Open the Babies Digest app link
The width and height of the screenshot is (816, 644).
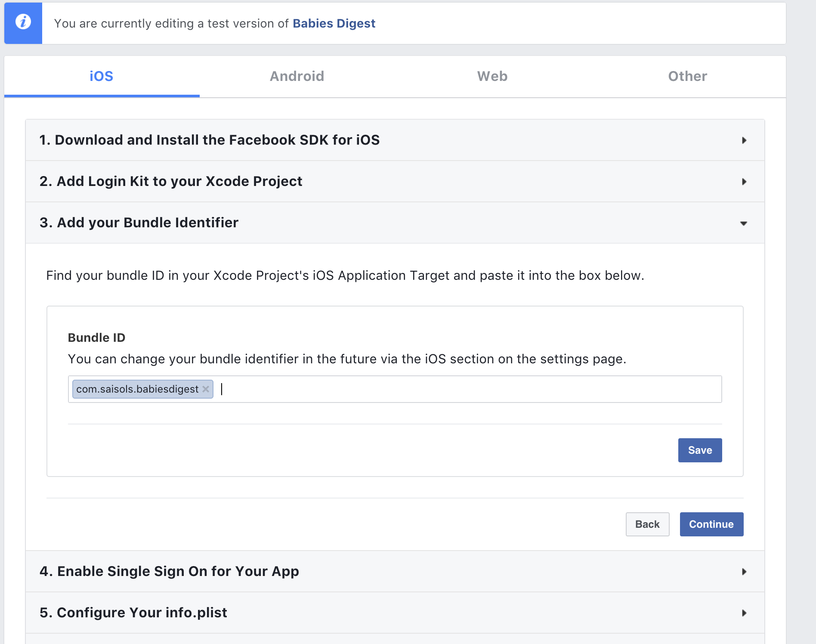(x=334, y=23)
